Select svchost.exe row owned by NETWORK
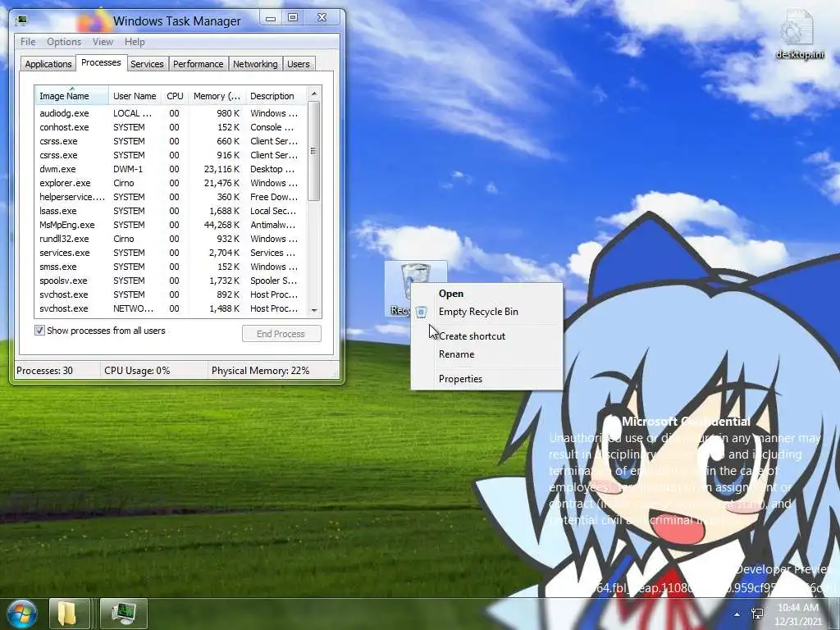840x630 pixels. (x=171, y=308)
